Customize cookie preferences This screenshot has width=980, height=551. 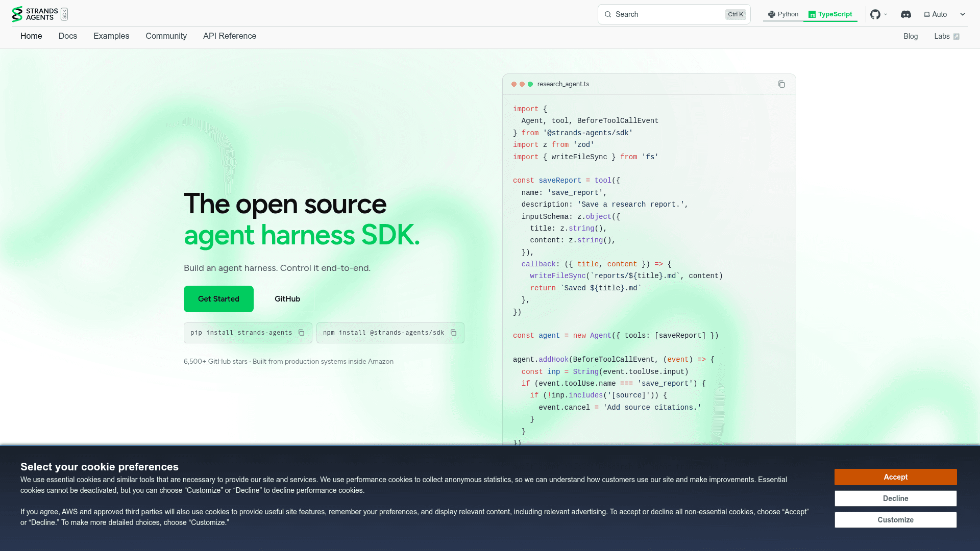coord(896,520)
